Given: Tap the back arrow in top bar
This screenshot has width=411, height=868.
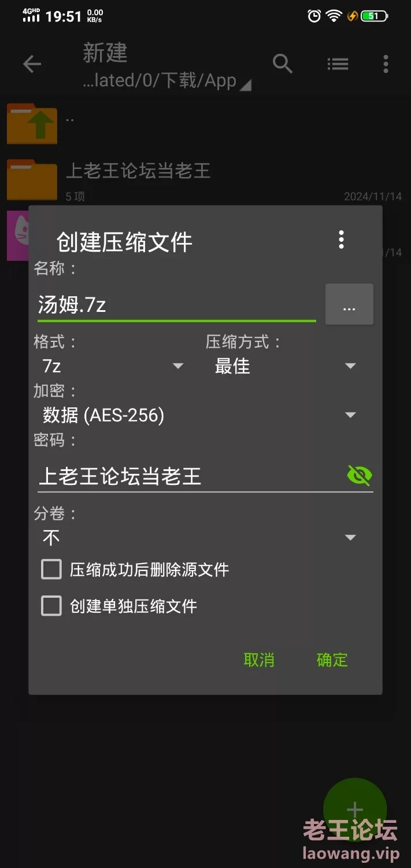Looking at the screenshot, I should click(x=32, y=64).
